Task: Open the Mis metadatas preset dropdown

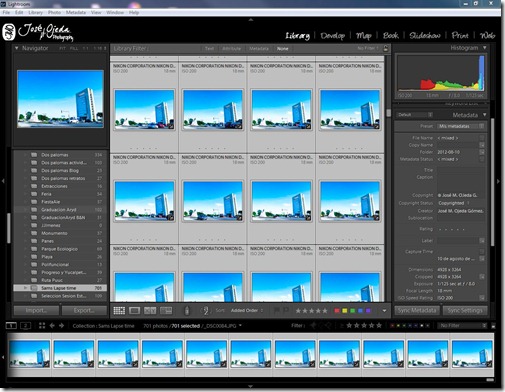Action: pos(461,126)
